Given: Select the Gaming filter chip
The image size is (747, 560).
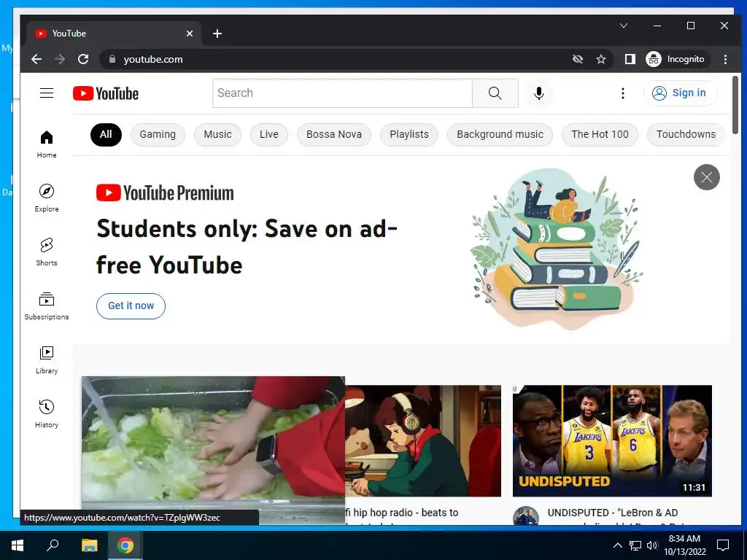Looking at the screenshot, I should (158, 134).
